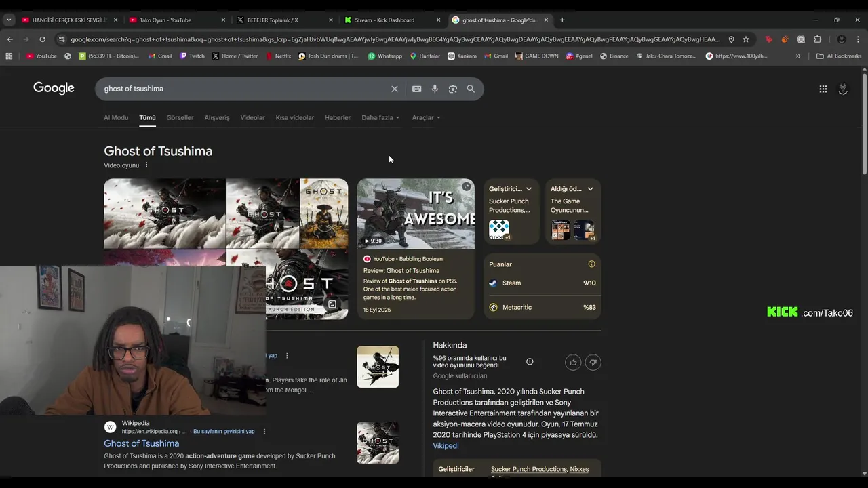Open the Steam 9/10 rating row
868x488 pixels.
[542, 283]
